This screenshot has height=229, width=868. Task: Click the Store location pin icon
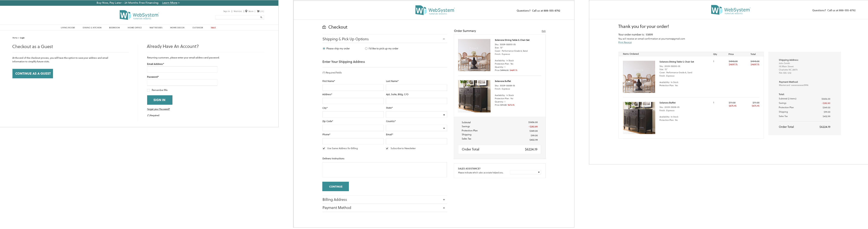click(x=246, y=11)
